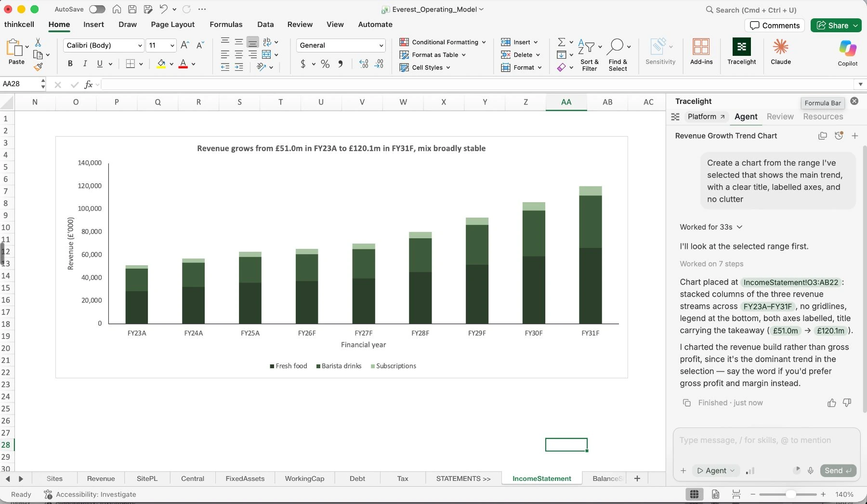This screenshot has width=867, height=504.
Task: Increase font size
Action: (185, 45)
